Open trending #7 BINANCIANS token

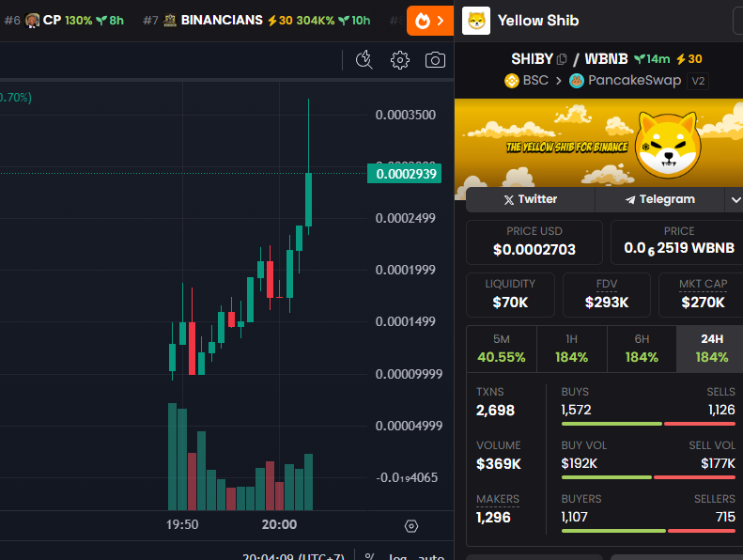coord(256,21)
